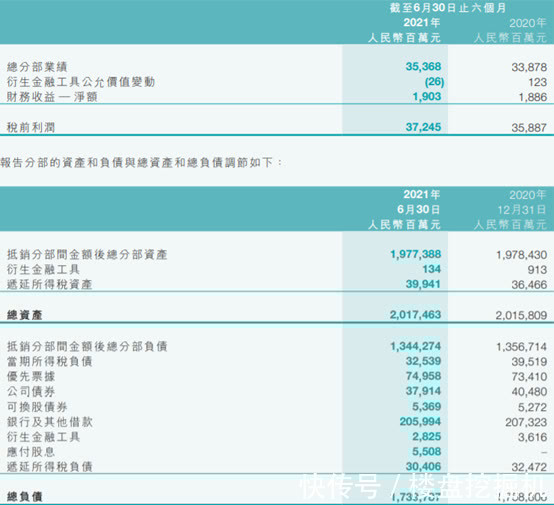This screenshot has width=554, height=505.
Task: Click the 抵銷分部間金額後總分部資產 label
Action: pyautogui.click(x=87, y=254)
